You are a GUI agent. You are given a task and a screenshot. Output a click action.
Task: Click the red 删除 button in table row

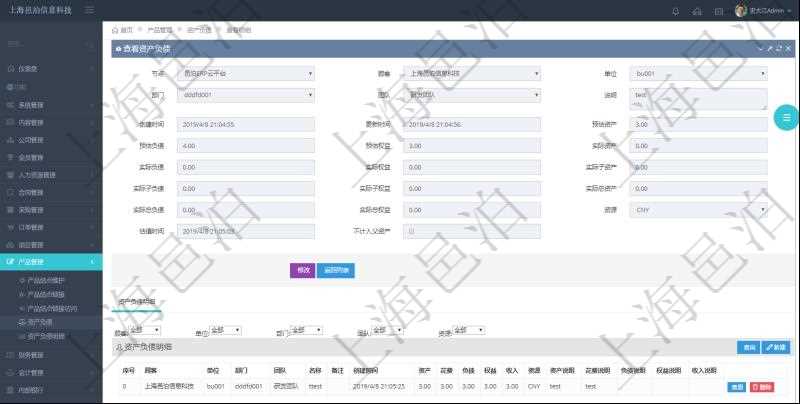761,386
